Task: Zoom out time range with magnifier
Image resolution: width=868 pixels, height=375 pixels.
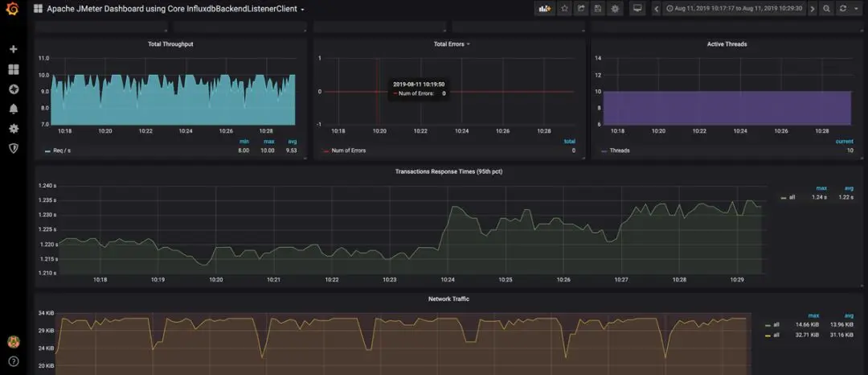Action: click(x=826, y=9)
